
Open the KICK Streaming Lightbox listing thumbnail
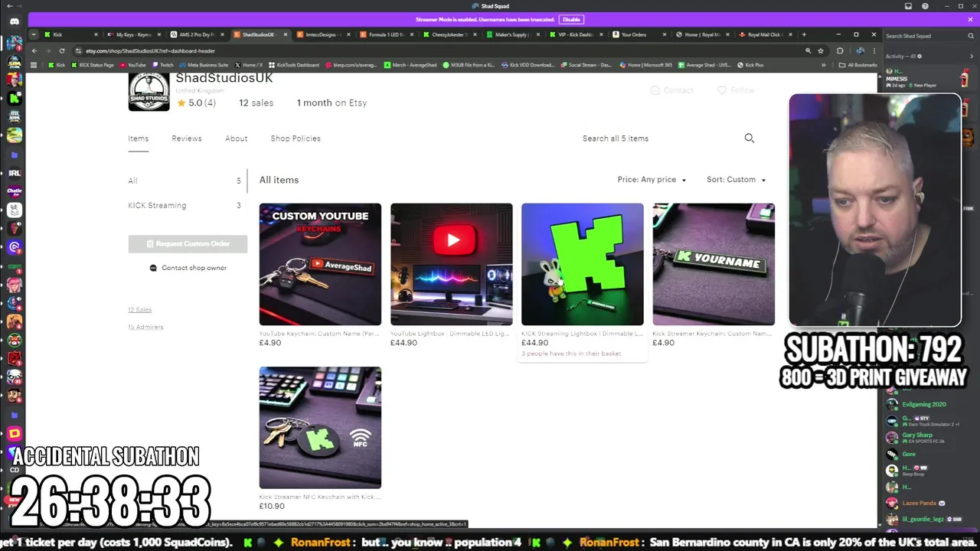(583, 264)
